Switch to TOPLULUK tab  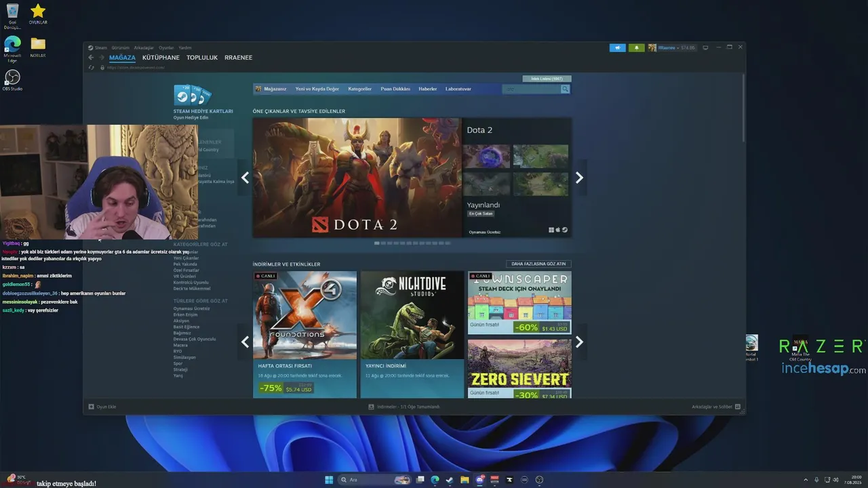tap(202, 58)
